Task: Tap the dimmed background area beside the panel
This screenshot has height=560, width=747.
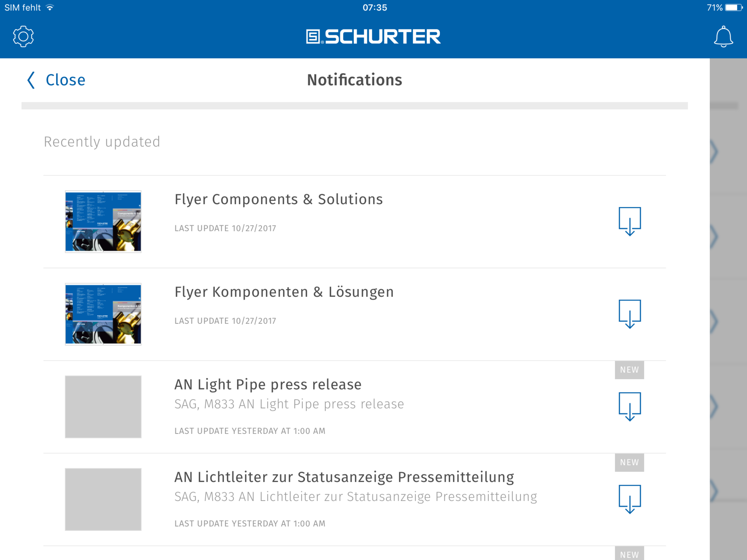Action: (x=728, y=309)
